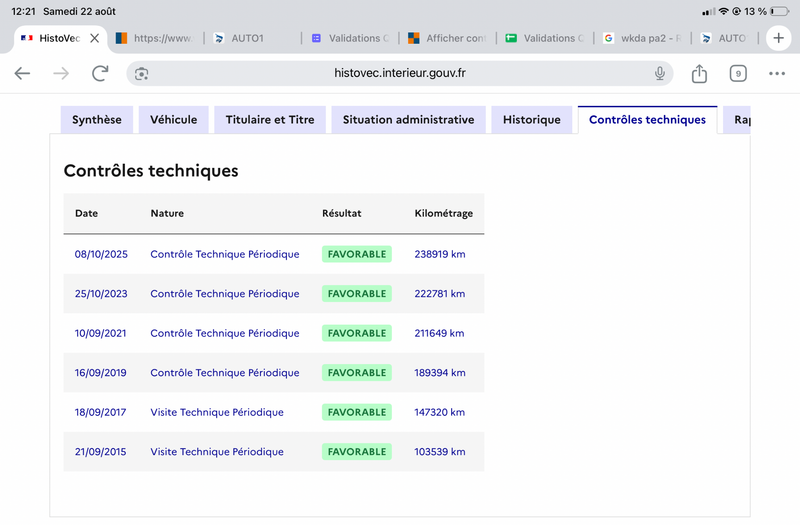800x525 pixels.
Task: Click the 147320 km mileage value
Action: [440, 412]
